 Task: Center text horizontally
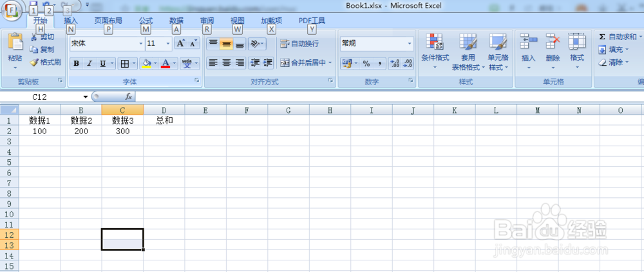[x=227, y=63]
